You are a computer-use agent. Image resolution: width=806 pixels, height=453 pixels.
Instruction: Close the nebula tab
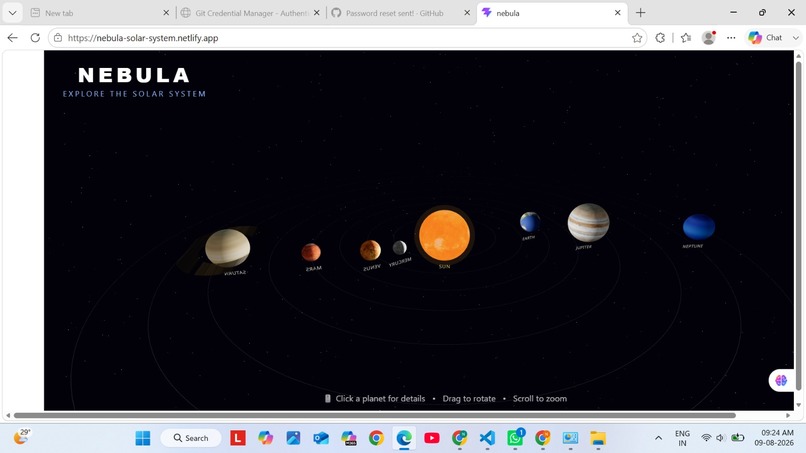tap(617, 13)
